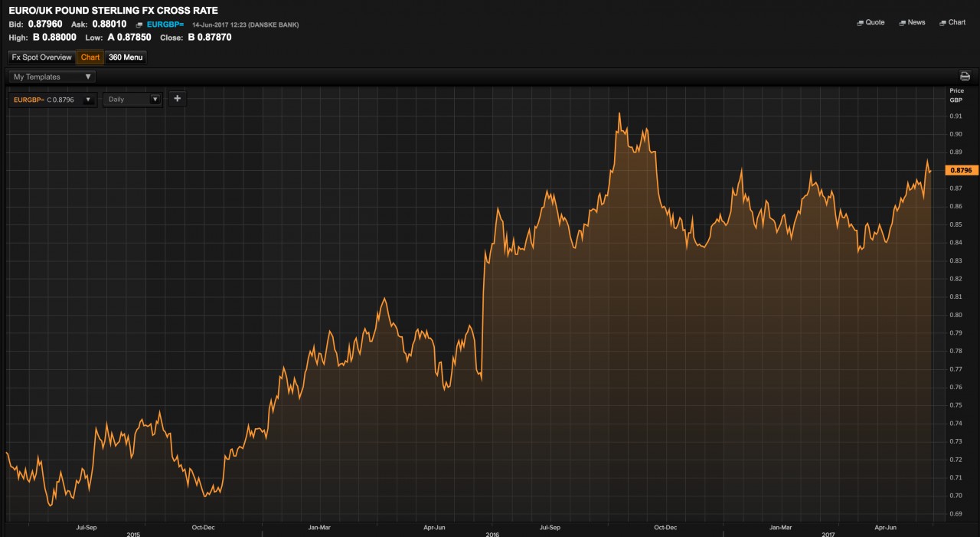Click the popup icon beside Quote
The image size is (980, 537).
click(x=860, y=23)
